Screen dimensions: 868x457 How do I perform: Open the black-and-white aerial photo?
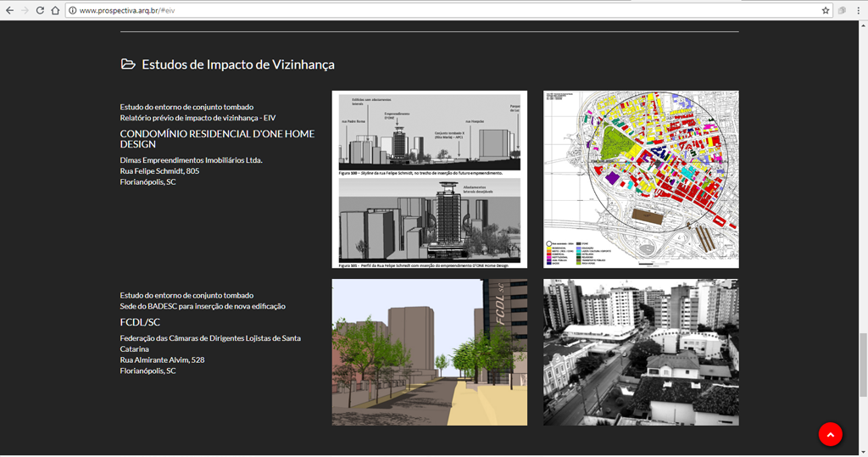tap(641, 352)
